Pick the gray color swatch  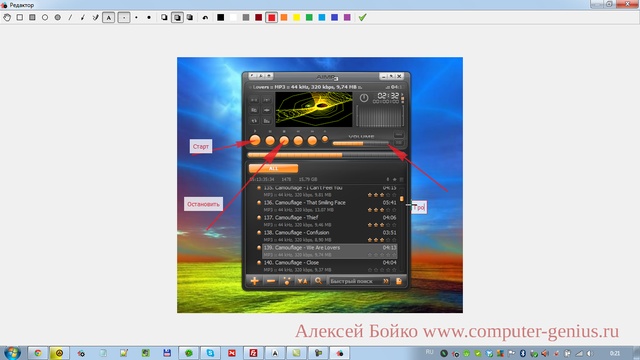coord(246,18)
